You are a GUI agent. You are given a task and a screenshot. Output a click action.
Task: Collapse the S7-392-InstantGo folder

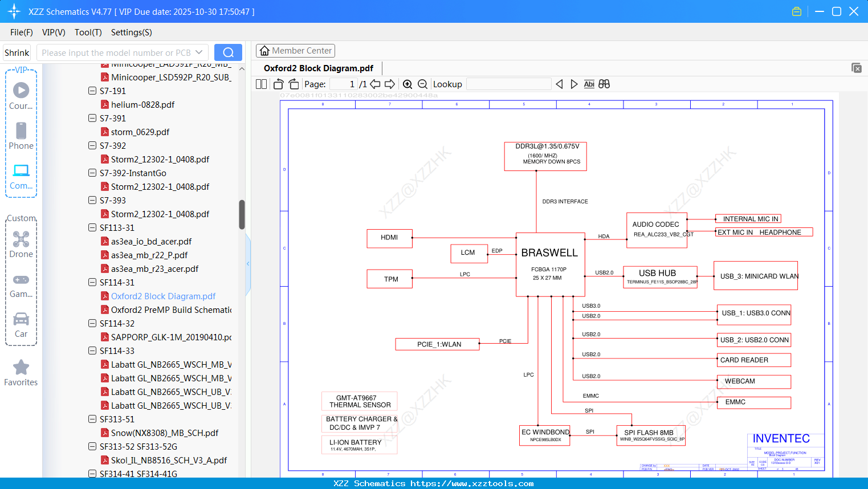click(x=92, y=173)
